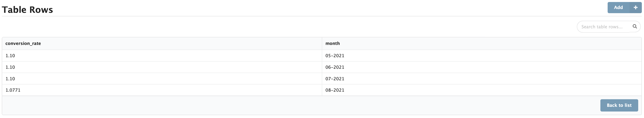Click the plus icon on the Add button

click(x=635, y=7)
